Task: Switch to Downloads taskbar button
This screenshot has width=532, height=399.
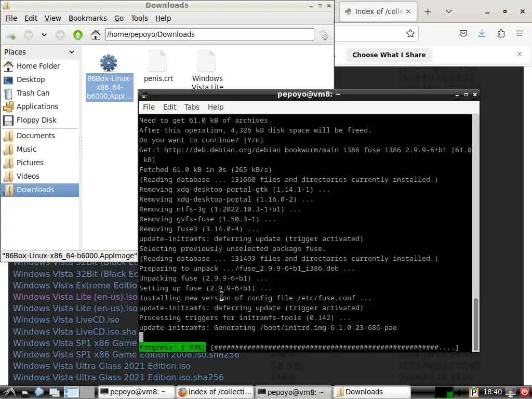Action: tap(372, 392)
